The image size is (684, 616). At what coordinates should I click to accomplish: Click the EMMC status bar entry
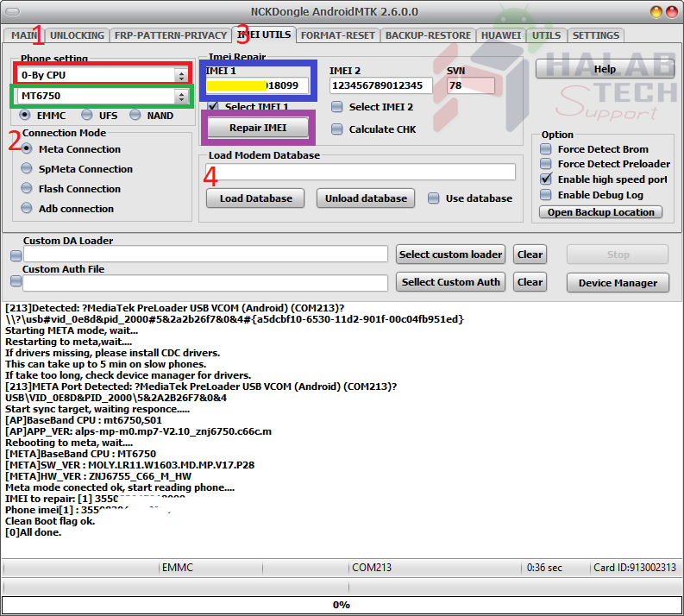tap(177, 568)
